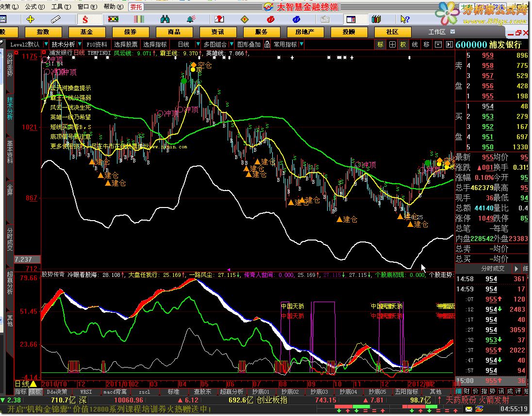Select the 财 tab under the quote panel
The height and width of the screenshot is (416, 532).
tap(466, 391)
